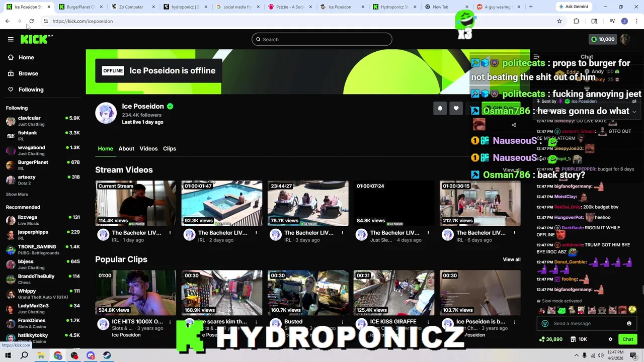This screenshot has width=644, height=362.
Task: Hide the pinned chat message
Action: coord(634,101)
